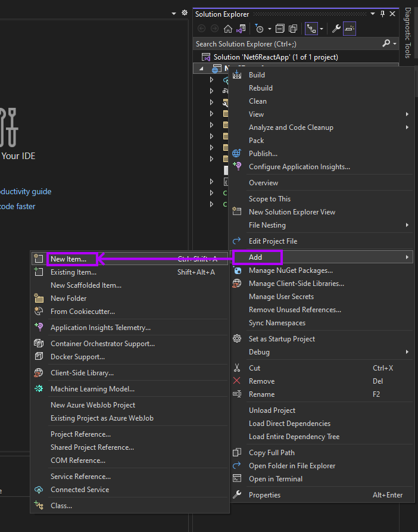Choose Scope to This
Viewport: 418px width, 532px height.
270,199
